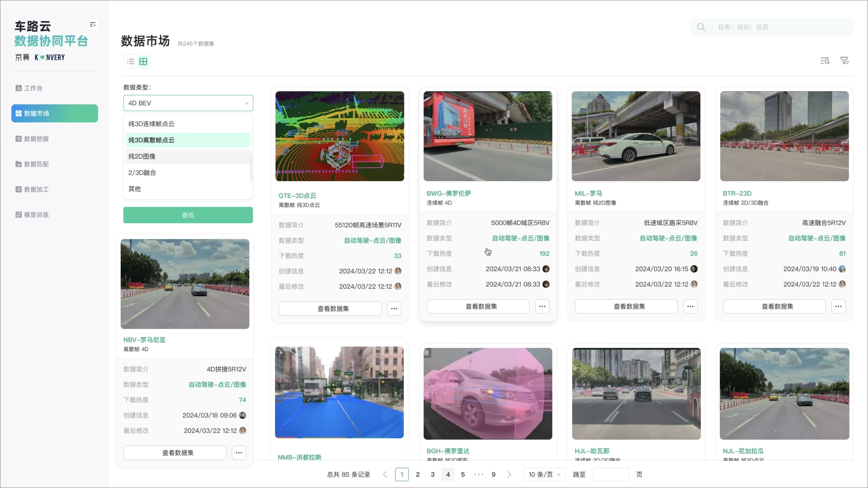Click the green 查找 button
The image size is (868, 488).
188,215
